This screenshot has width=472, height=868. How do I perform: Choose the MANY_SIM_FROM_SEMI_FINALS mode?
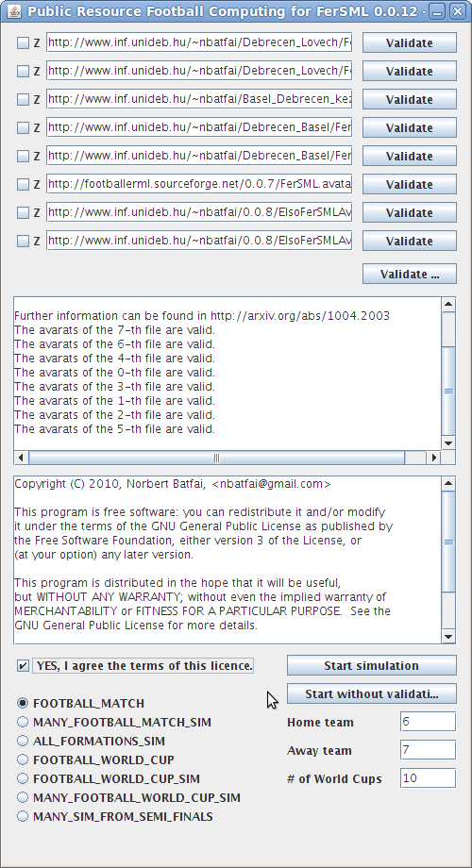point(23,816)
